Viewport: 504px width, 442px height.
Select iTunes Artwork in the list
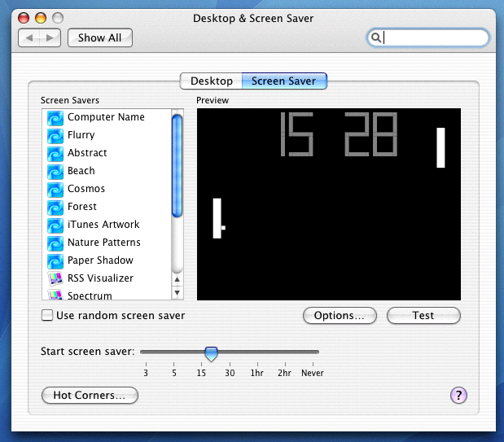point(107,225)
